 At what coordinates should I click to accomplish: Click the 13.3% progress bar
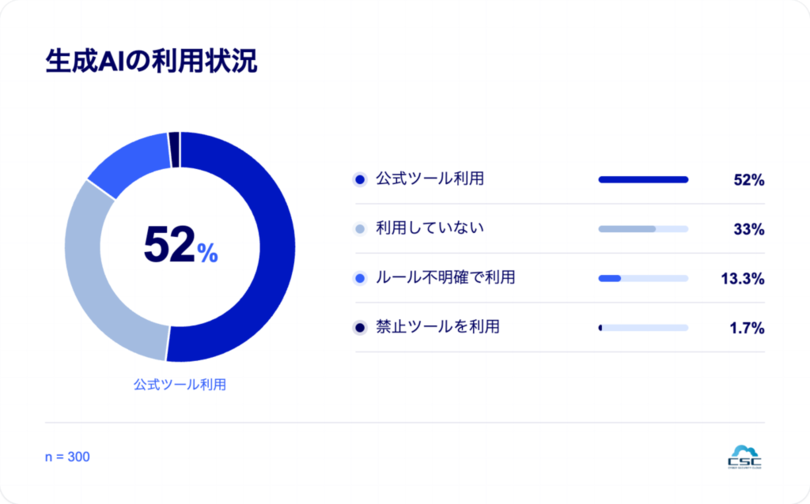[643, 279]
